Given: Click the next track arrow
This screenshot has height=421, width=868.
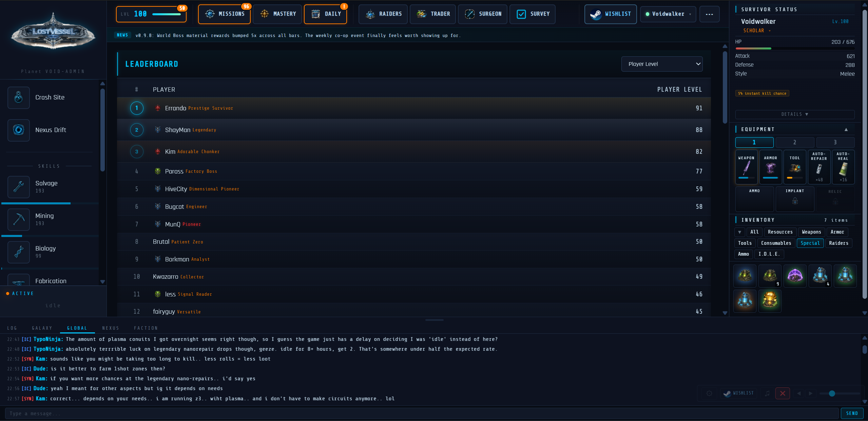Looking at the screenshot, I should pos(811,393).
